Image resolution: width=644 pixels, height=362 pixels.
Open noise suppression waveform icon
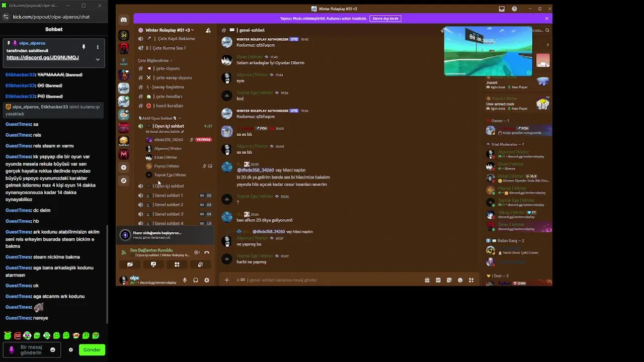tap(197, 252)
